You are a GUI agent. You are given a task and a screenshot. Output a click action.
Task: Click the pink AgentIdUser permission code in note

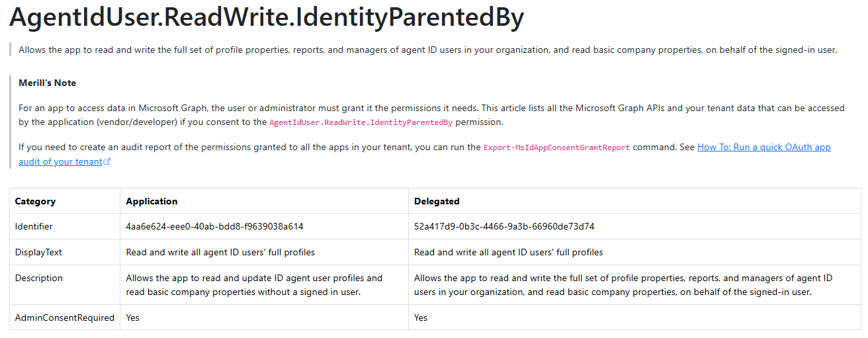[x=361, y=122]
